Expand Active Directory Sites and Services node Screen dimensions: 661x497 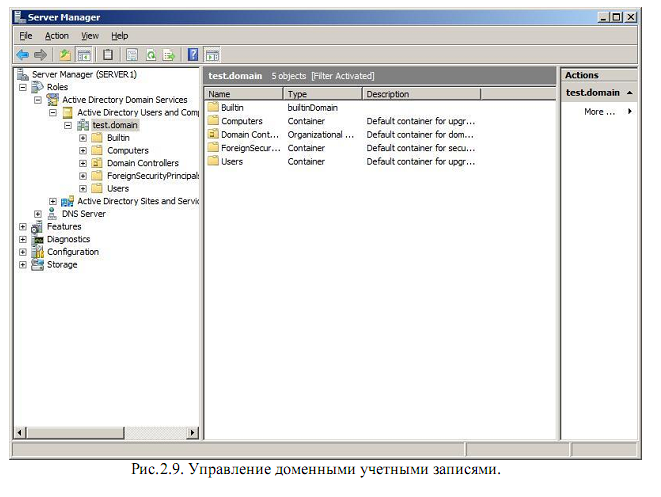pyautogui.click(x=53, y=201)
